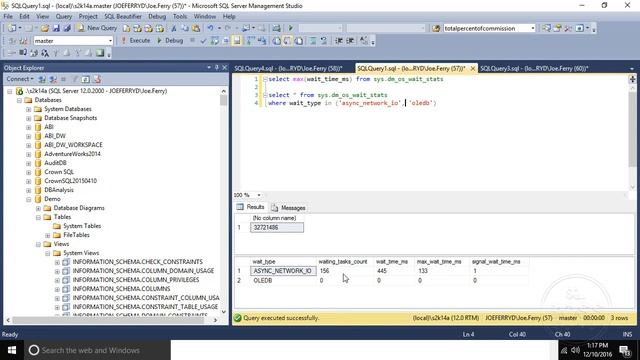This screenshot has height=360, width=640.
Task: Click Connect Object Explorer icon
Action: [x=42, y=79]
